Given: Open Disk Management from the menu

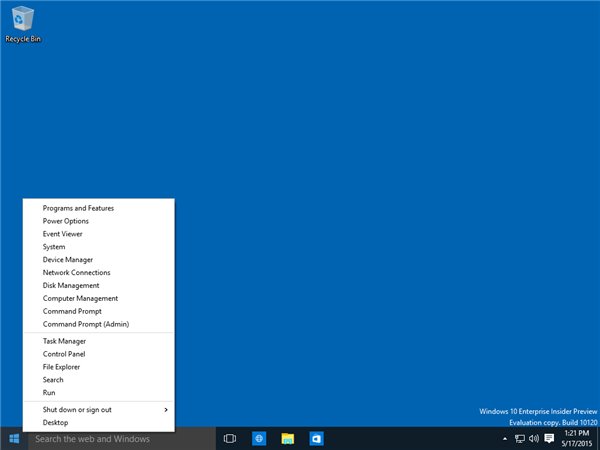Looking at the screenshot, I should click(71, 285).
